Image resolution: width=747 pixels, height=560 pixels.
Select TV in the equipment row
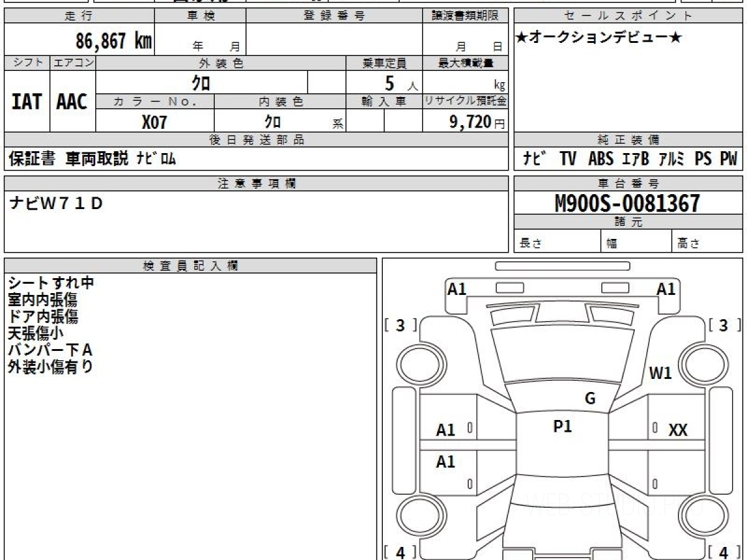568,159
